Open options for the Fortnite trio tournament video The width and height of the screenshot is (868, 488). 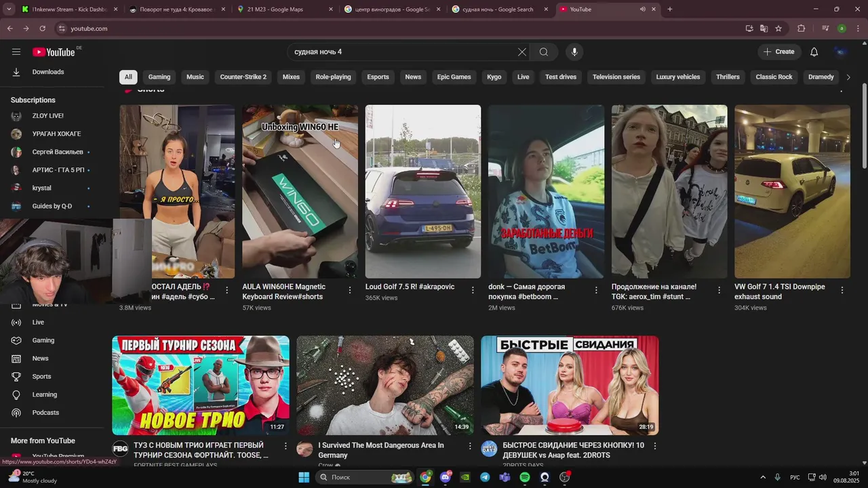285,446
